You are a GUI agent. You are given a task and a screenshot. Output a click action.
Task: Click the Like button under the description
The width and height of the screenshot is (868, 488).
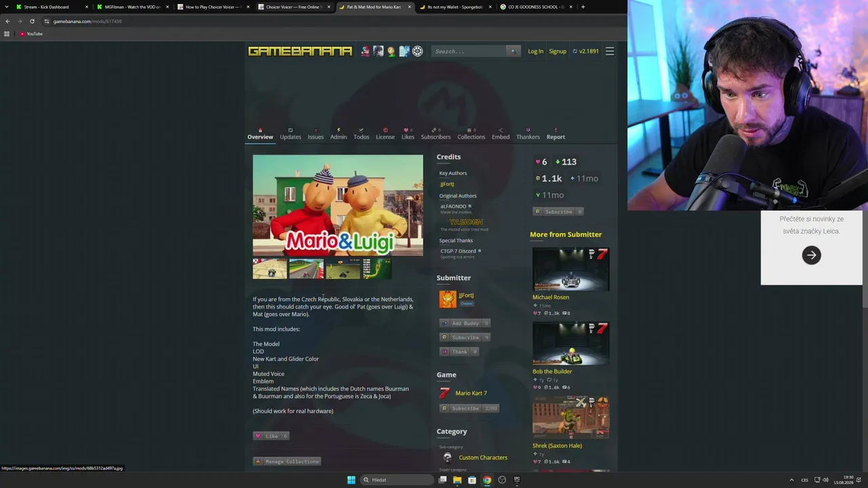271,436
